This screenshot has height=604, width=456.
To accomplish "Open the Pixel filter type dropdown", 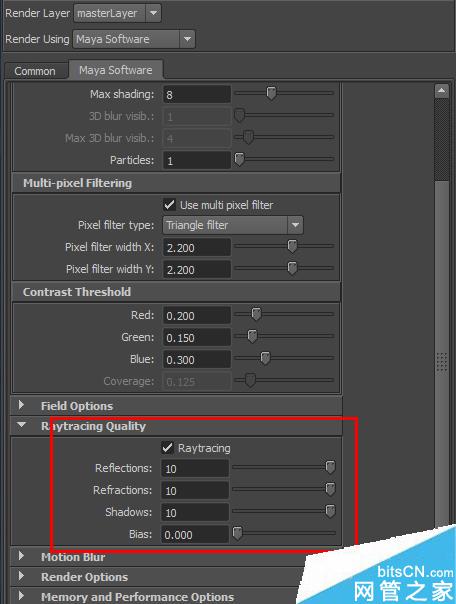I will coord(233,225).
